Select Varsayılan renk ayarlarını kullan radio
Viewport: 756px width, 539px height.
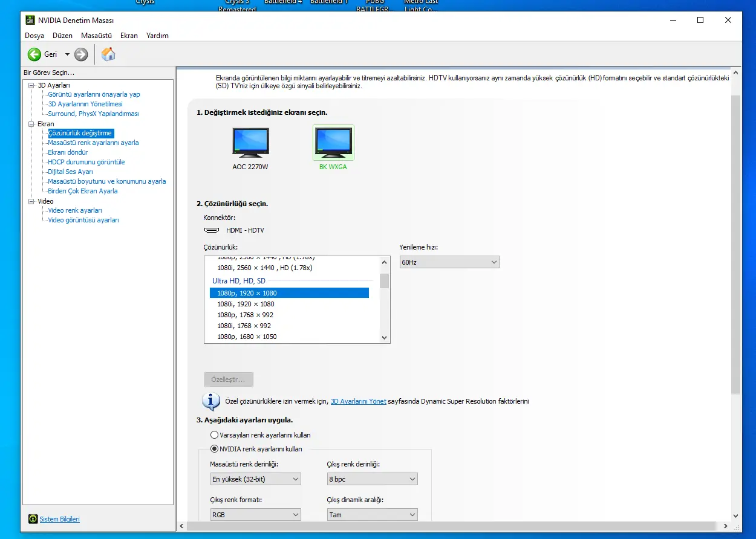pos(214,435)
